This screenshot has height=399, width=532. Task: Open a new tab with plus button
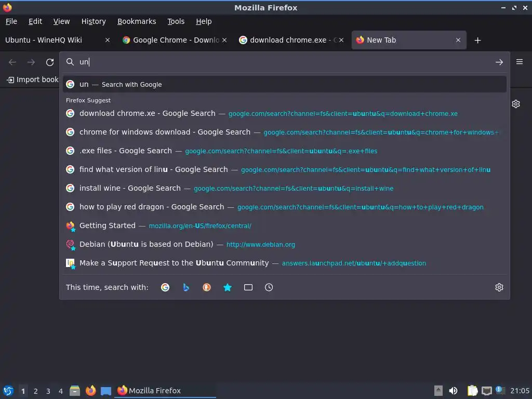click(x=478, y=41)
